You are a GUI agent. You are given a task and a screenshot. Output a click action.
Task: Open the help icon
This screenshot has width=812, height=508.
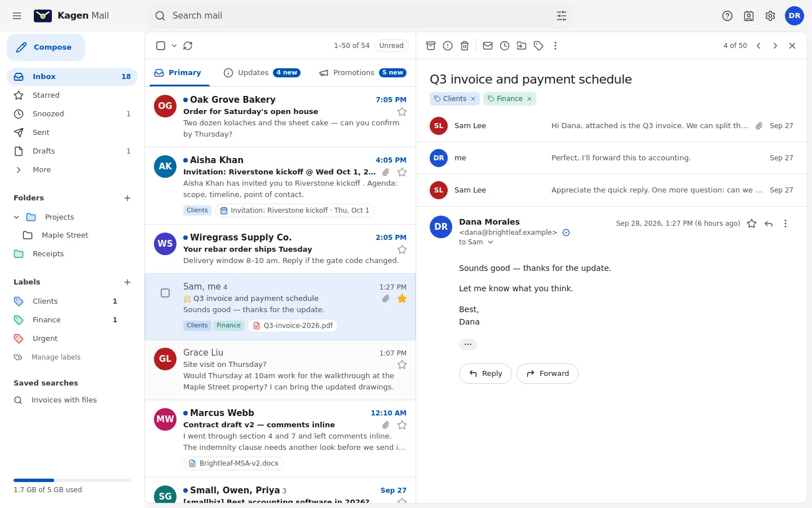pyautogui.click(x=727, y=16)
